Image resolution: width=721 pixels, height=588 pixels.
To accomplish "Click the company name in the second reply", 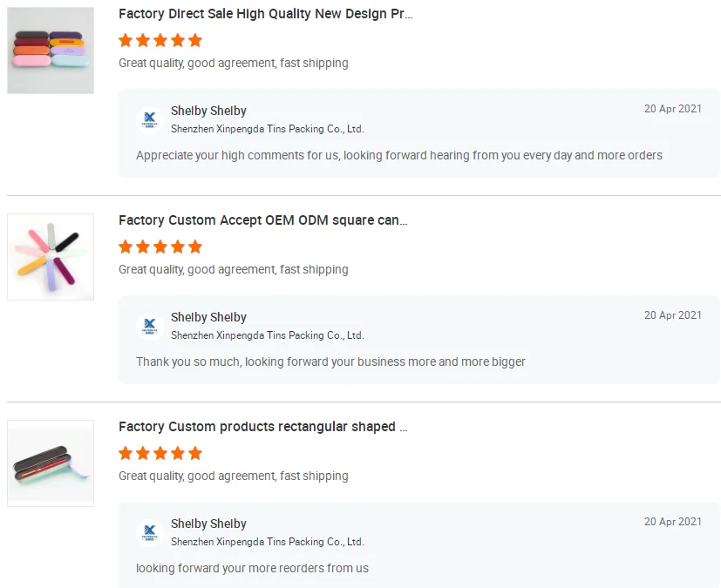I will (267, 335).
